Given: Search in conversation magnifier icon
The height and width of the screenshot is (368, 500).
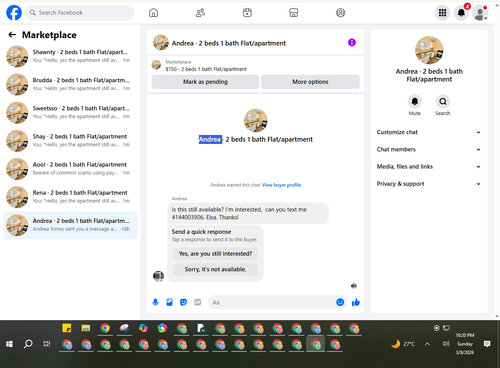Looking at the screenshot, I should point(443,101).
